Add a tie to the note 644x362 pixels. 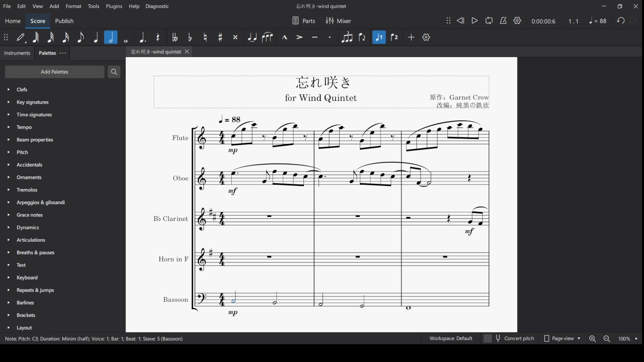click(x=252, y=37)
